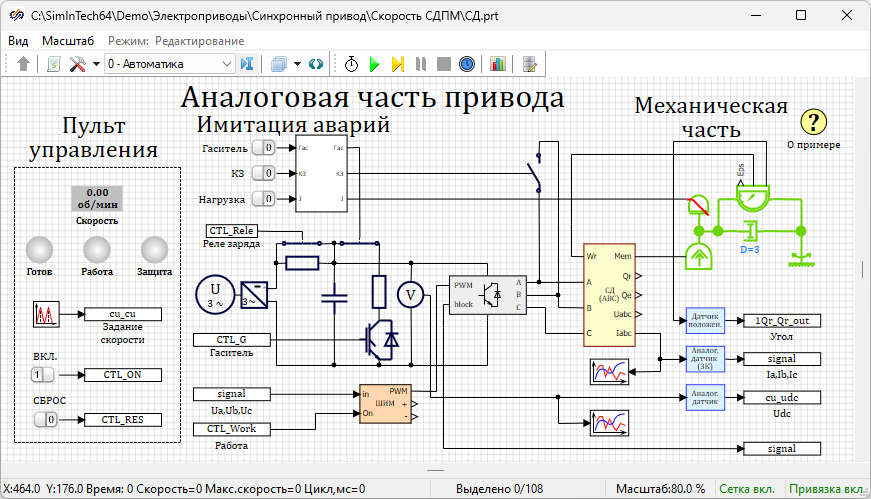Click the yellow step-forward simulation icon
Image resolution: width=871 pixels, height=499 pixels.
click(x=397, y=64)
